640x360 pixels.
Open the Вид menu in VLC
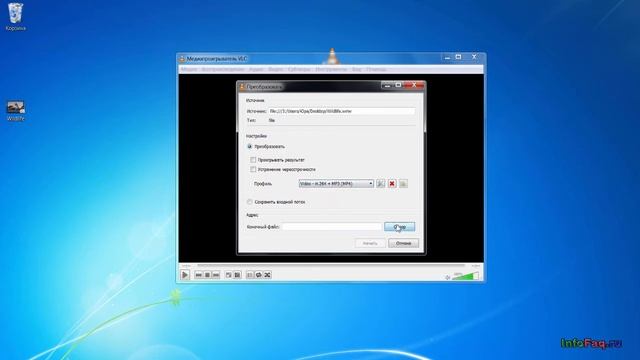coord(357,69)
